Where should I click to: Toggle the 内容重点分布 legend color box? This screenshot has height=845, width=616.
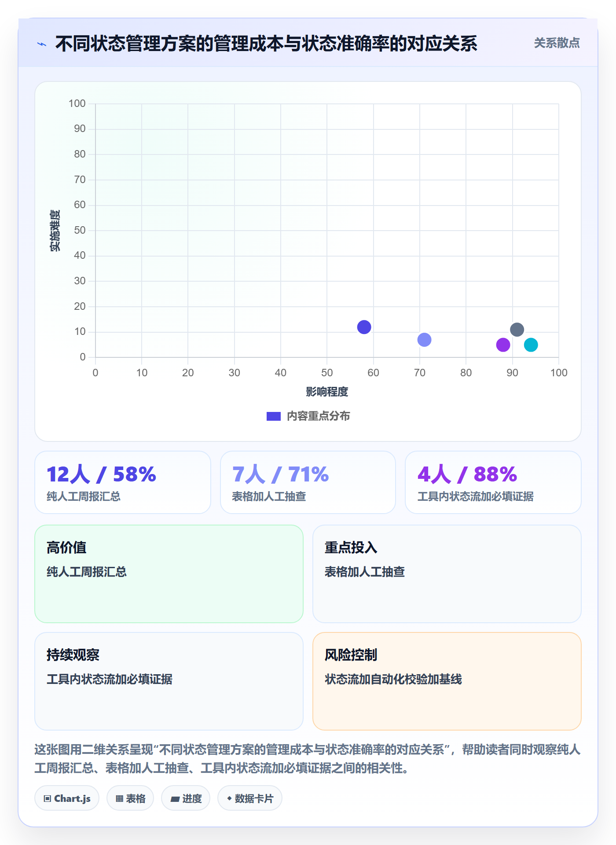(273, 416)
